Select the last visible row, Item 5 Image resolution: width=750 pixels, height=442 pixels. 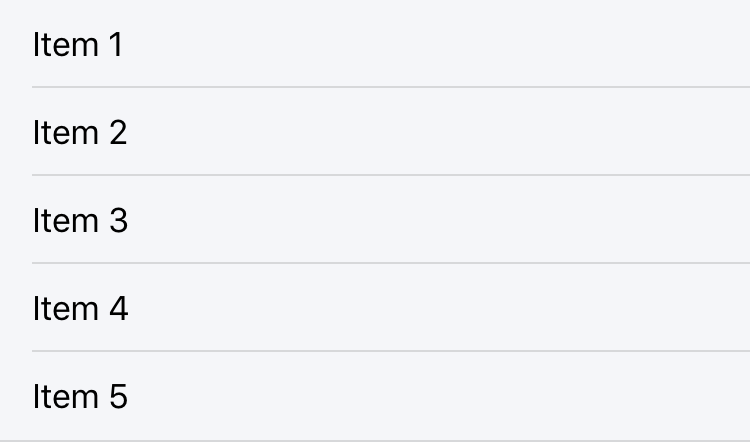pyautogui.click(x=80, y=397)
